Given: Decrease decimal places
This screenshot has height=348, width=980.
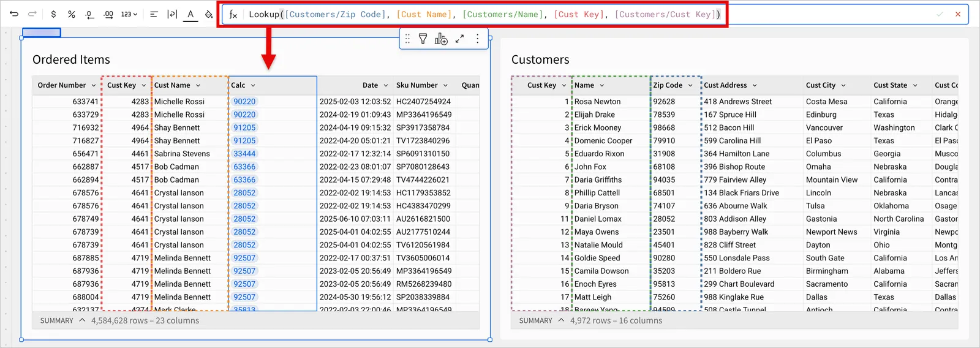Looking at the screenshot, I should tap(89, 14).
